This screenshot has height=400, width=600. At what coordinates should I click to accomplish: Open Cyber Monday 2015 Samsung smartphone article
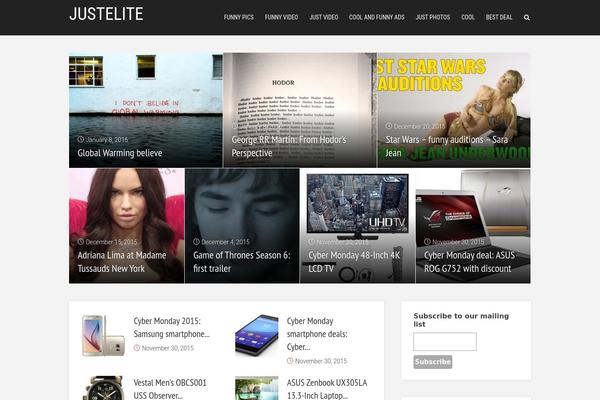pyautogui.click(x=171, y=327)
